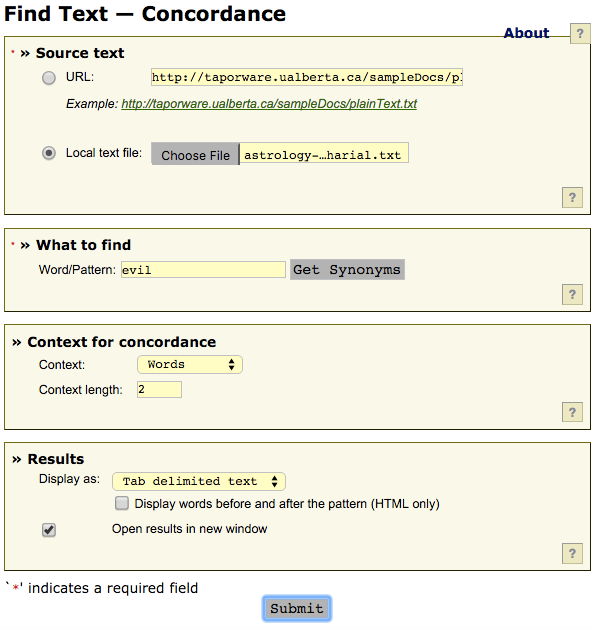
Task: Click the Get Synonyms button
Action: click(x=347, y=270)
